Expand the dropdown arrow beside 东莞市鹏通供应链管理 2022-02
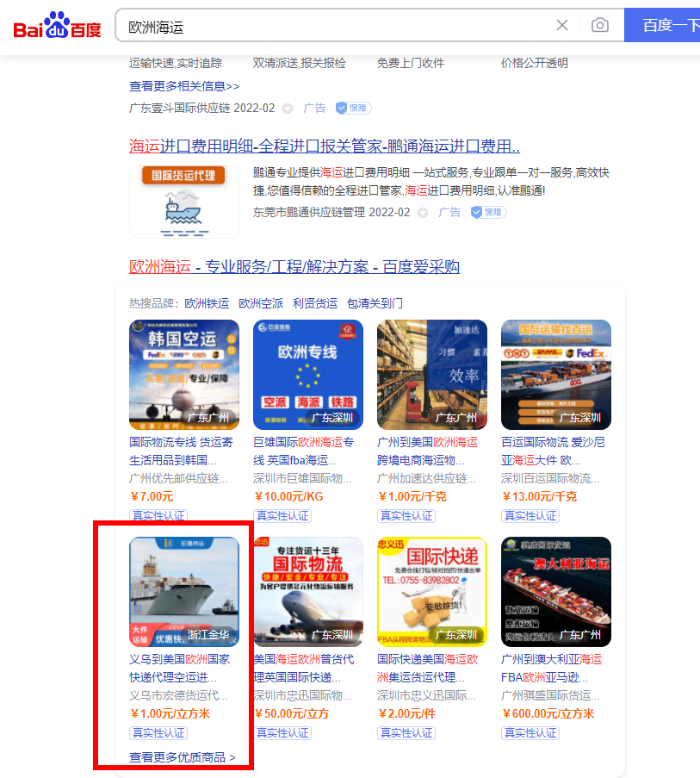This screenshot has height=778, width=700. coord(423,213)
